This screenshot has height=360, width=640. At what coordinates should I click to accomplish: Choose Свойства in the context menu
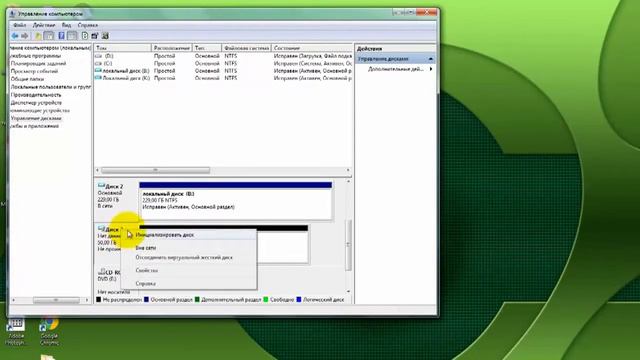point(189,270)
